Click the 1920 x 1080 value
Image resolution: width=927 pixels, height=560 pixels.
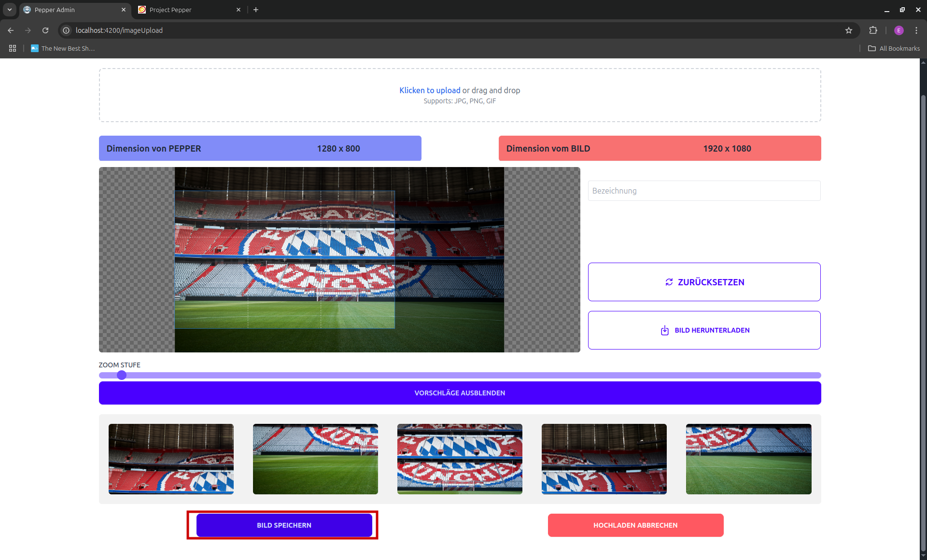tap(727, 149)
